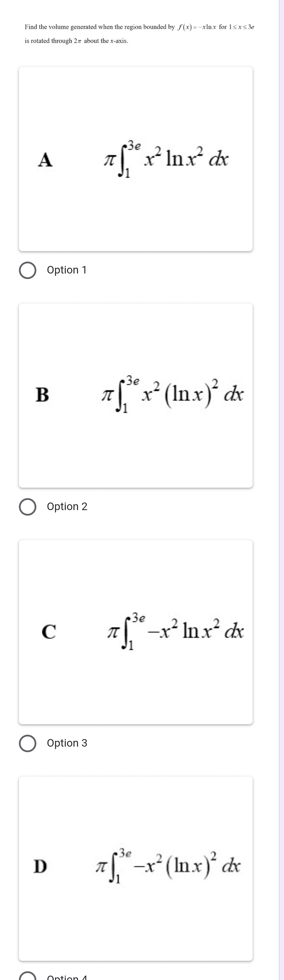Click the 1 ≤ x ≤ 3e range text
The image size is (284, 980).
coord(241,27)
